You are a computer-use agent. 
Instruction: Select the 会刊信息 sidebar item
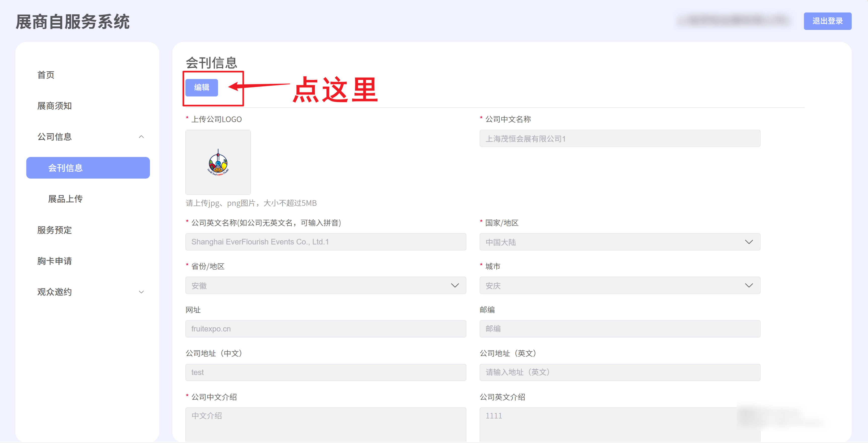(x=88, y=168)
